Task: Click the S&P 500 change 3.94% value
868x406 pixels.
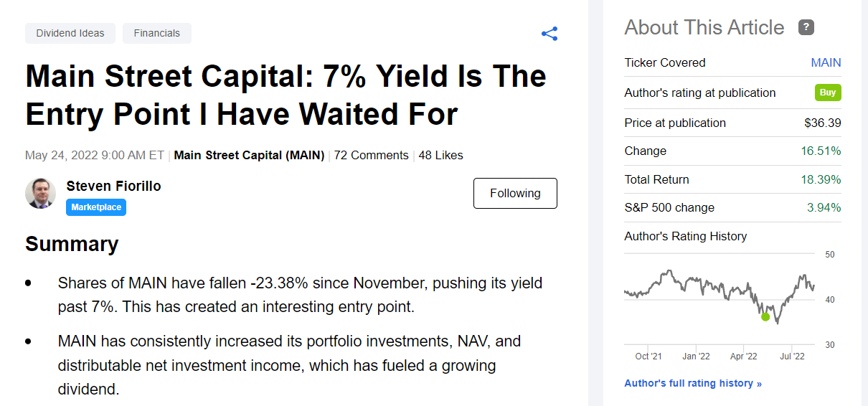Action: coord(824,207)
